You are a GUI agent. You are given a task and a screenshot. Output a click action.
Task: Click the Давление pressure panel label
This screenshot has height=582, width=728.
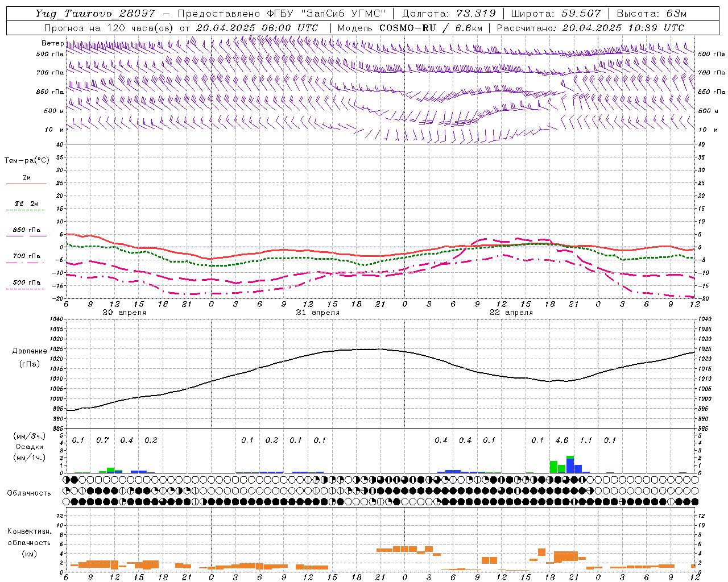tap(30, 351)
